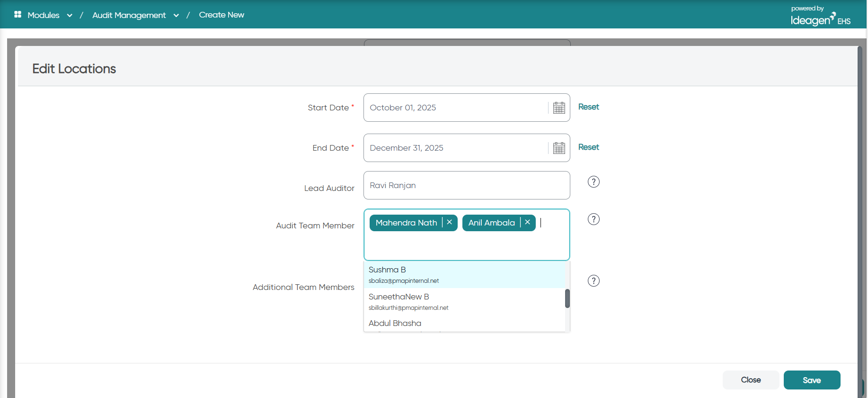Click the Lead Auditor input field

[x=467, y=185]
